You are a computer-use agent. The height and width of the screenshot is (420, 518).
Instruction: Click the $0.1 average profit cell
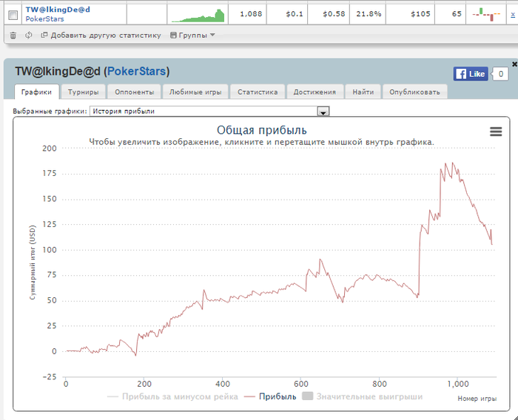287,14
